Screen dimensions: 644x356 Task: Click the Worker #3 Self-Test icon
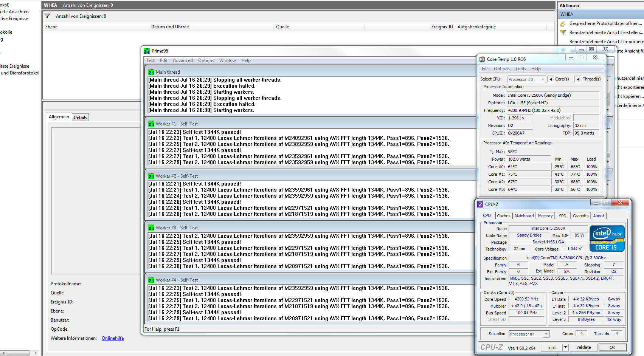click(151, 228)
